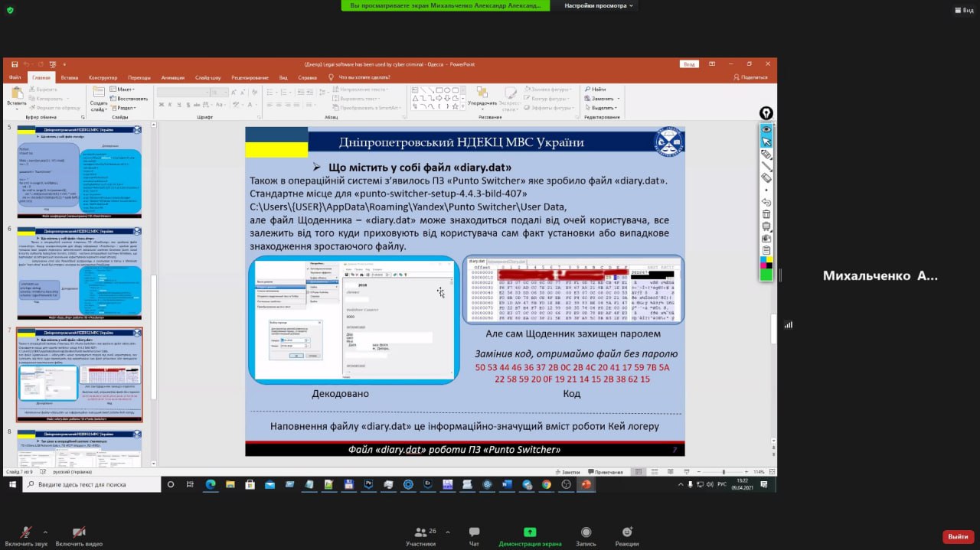Switch to the Конструктор ribbon tab

(x=103, y=77)
